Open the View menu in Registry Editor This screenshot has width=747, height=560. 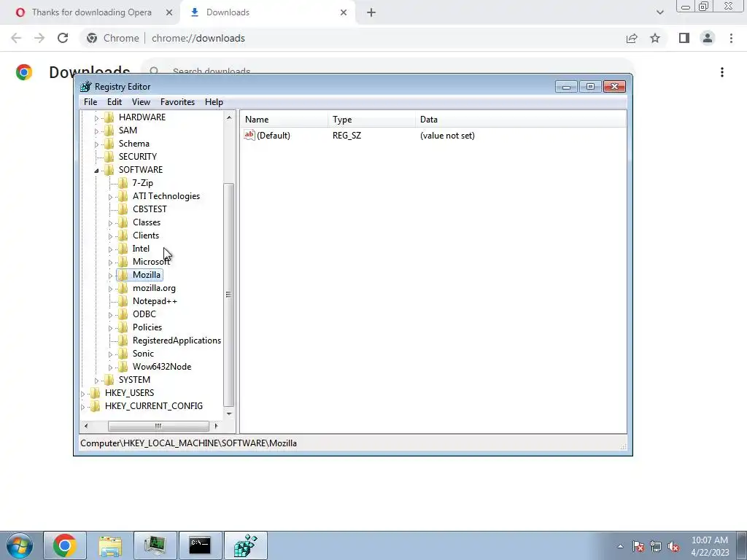[x=141, y=102]
